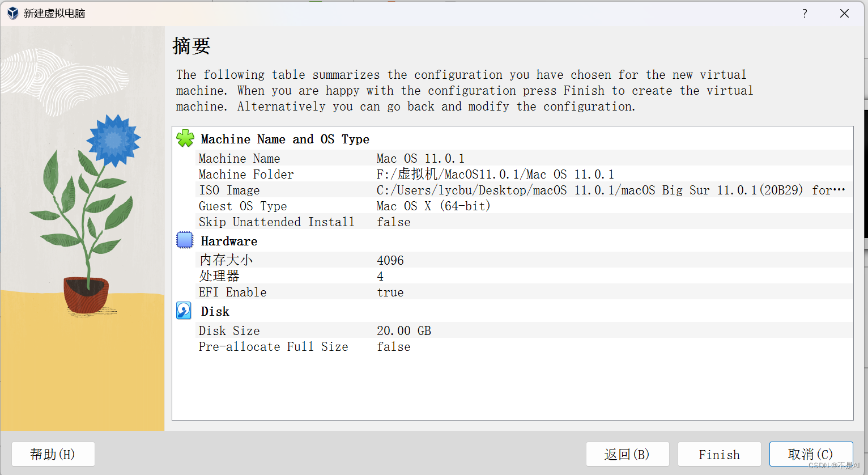Click the processor count value 4
Screen dimensions: 868x475
[380, 277]
